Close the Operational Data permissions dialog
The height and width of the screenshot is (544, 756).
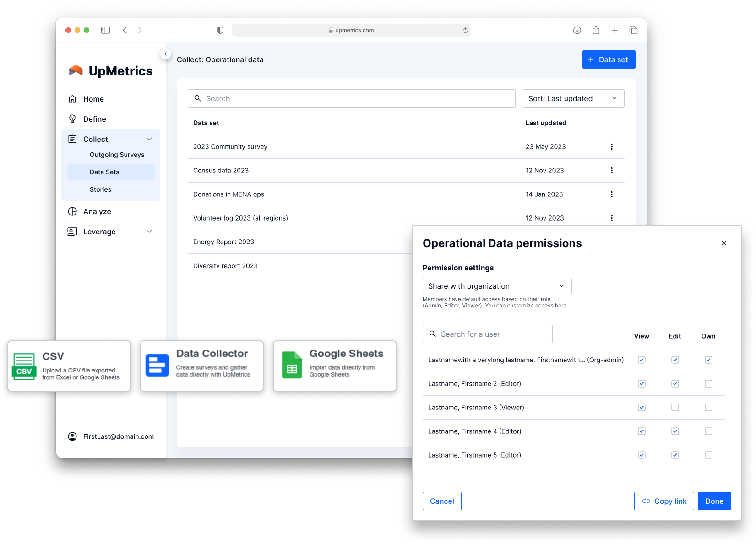click(x=723, y=243)
